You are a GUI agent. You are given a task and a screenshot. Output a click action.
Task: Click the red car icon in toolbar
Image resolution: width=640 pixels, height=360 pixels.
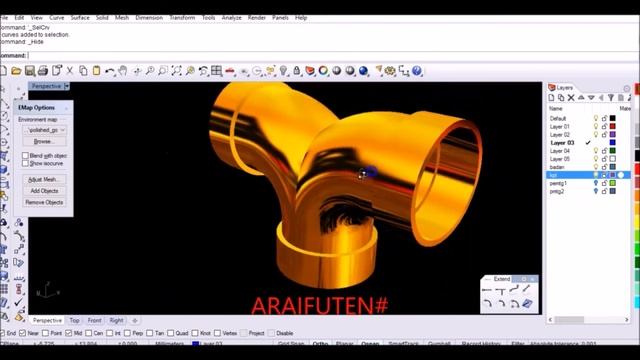[x=230, y=71]
